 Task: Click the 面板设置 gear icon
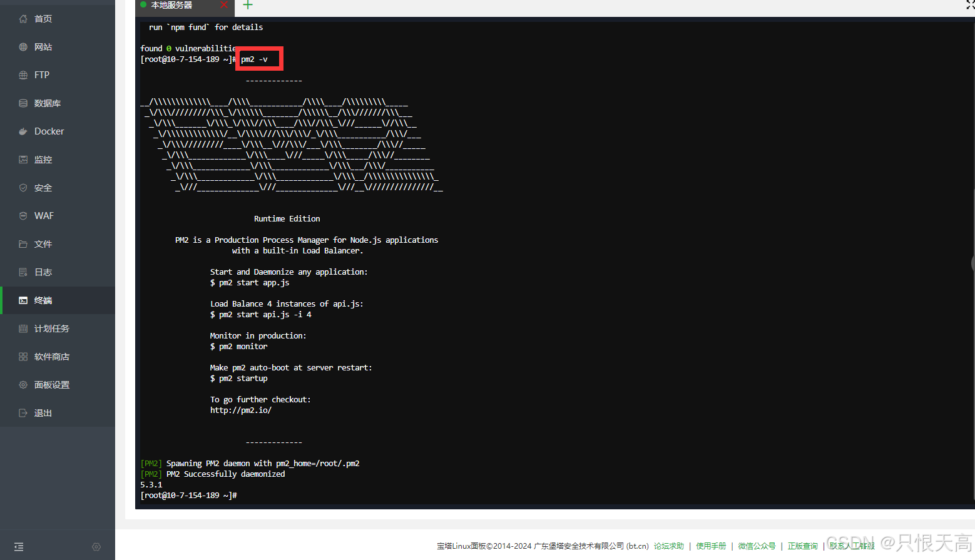[x=23, y=385]
